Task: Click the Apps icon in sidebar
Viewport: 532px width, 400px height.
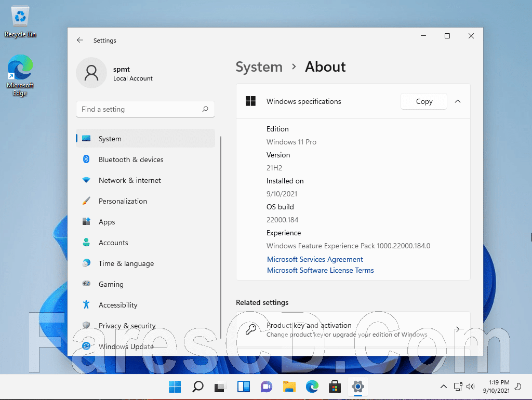Action: (86, 221)
